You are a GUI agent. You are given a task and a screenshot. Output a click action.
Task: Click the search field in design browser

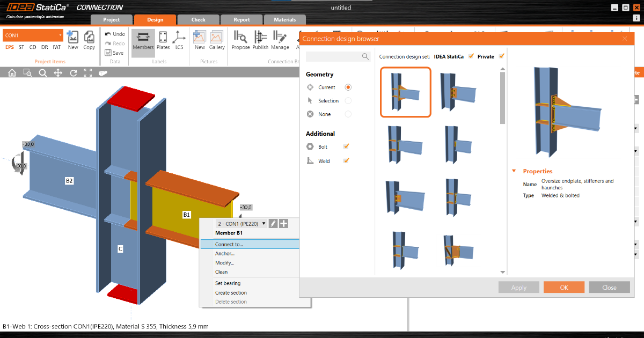tap(334, 56)
